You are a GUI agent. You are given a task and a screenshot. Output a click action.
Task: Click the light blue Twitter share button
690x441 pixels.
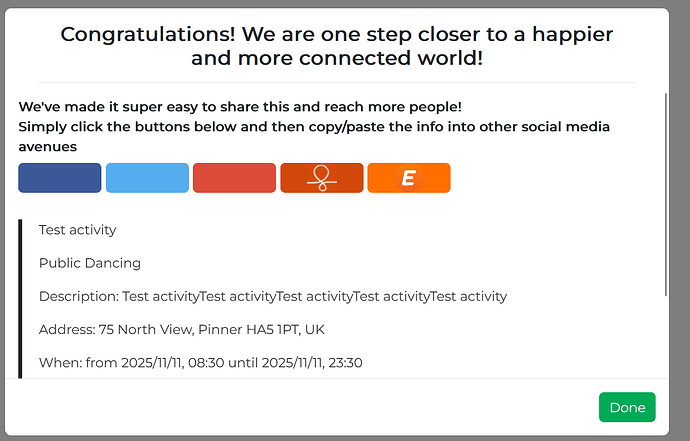(x=147, y=178)
